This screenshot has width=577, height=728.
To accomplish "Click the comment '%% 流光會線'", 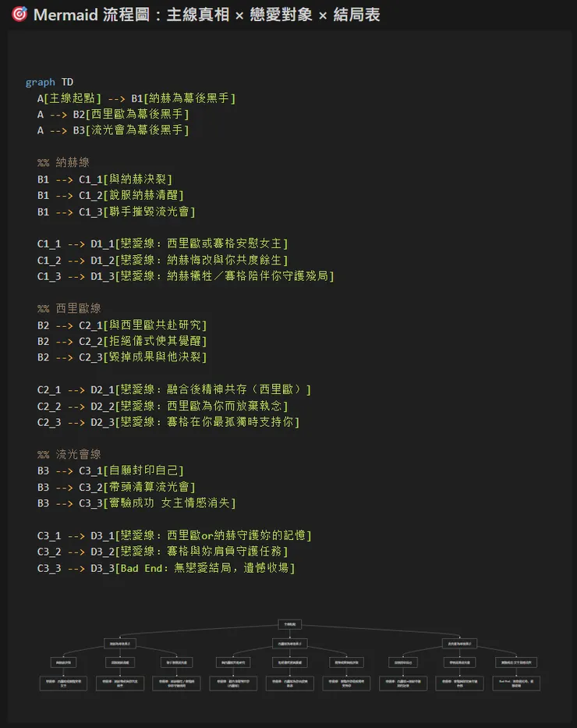I will point(69,455).
